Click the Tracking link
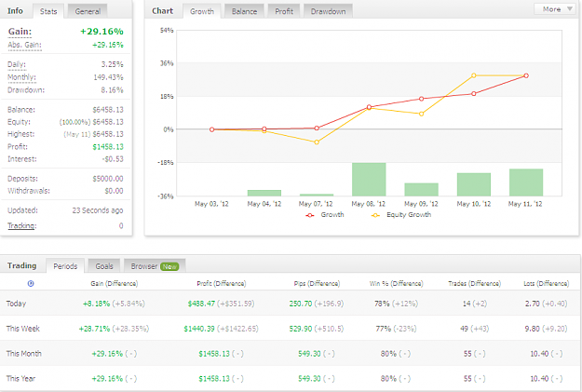The height and width of the screenshot is (392, 582). click(22, 225)
